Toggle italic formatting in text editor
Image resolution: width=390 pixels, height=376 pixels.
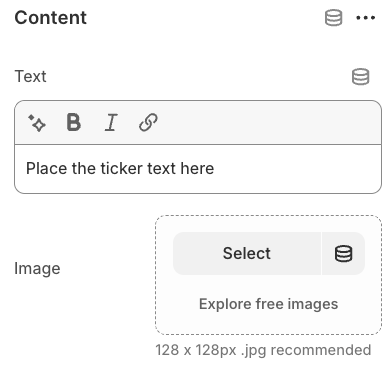click(111, 122)
